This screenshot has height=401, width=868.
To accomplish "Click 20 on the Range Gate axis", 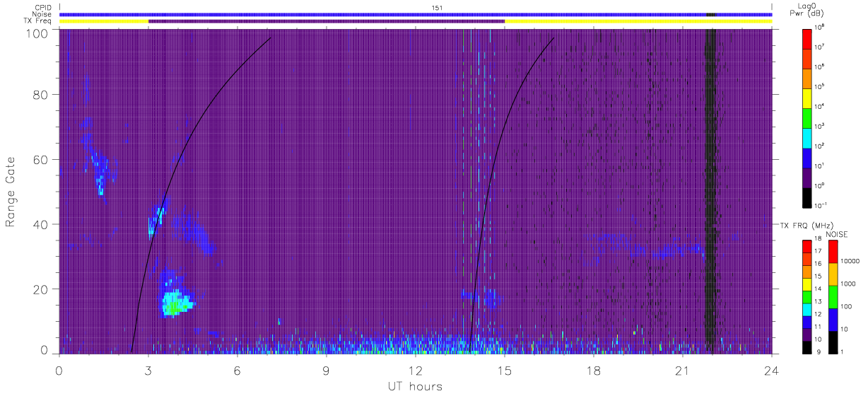I will [x=40, y=289].
